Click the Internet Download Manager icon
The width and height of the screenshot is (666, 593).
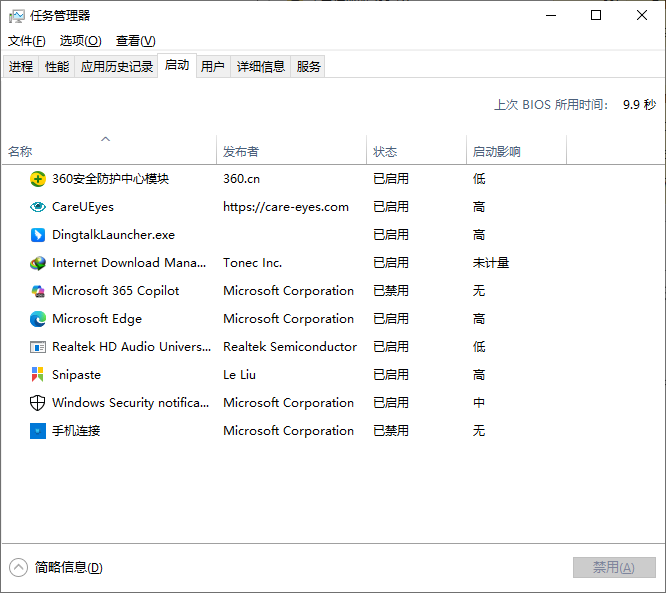[38, 263]
